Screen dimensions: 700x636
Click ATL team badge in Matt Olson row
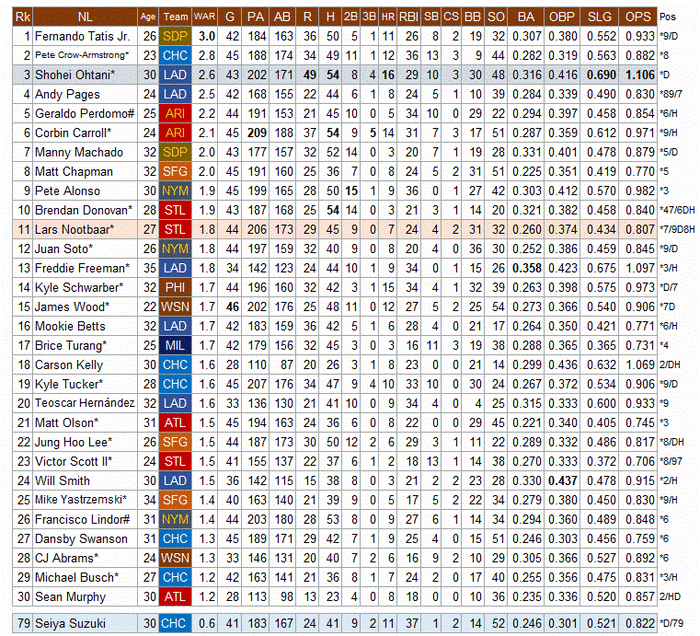click(x=175, y=423)
